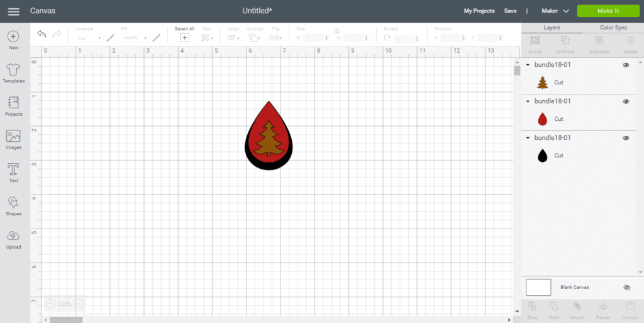Hide the red teardrop layer
The image size is (644, 323).
coord(626,101)
